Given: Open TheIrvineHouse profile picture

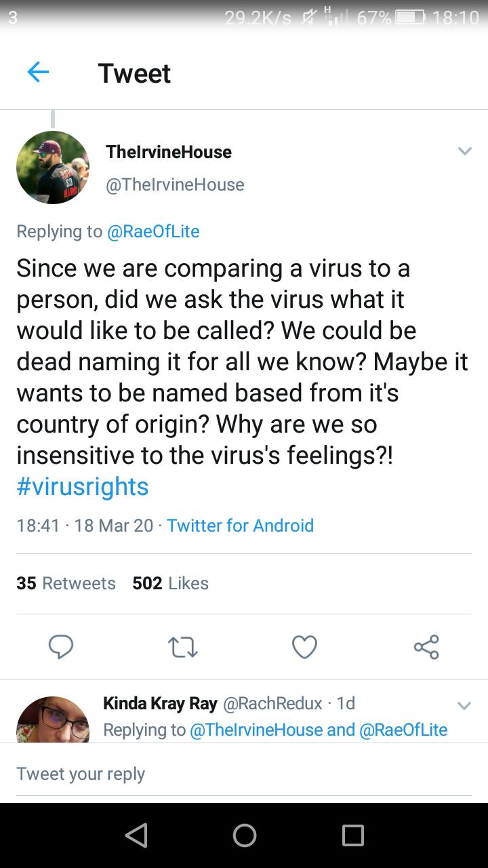Looking at the screenshot, I should (x=53, y=167).
